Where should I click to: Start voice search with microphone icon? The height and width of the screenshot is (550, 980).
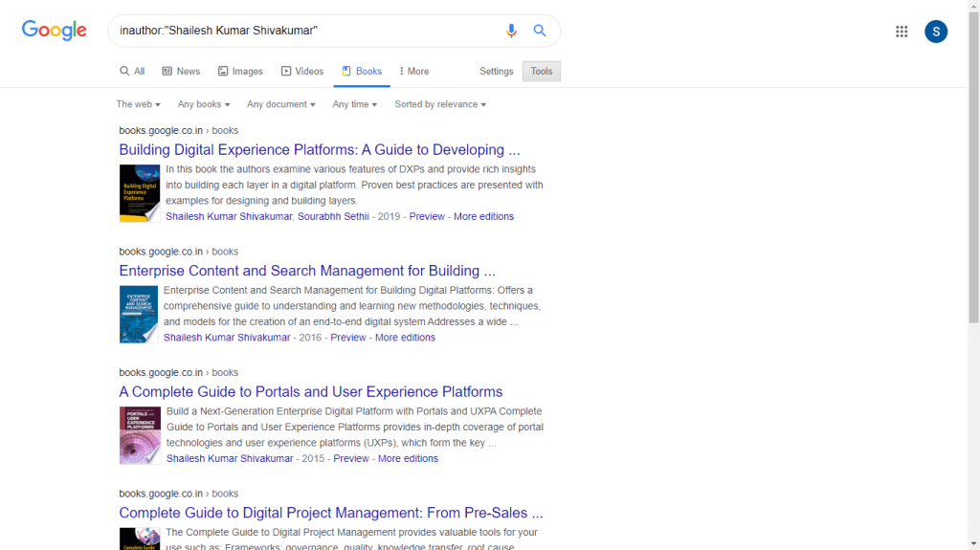coord(511,31)
